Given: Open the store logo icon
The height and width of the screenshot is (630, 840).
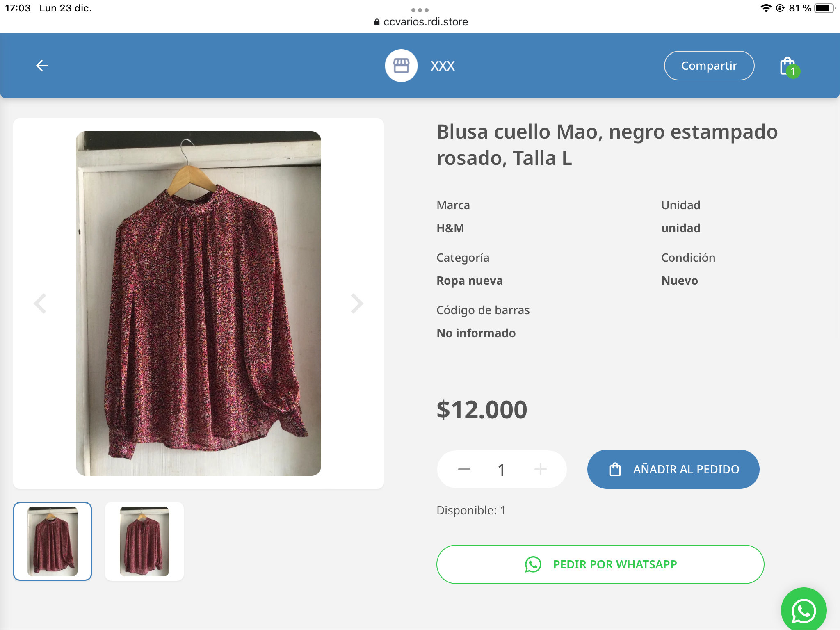Looking at the screenshot, I should [401, 66].
